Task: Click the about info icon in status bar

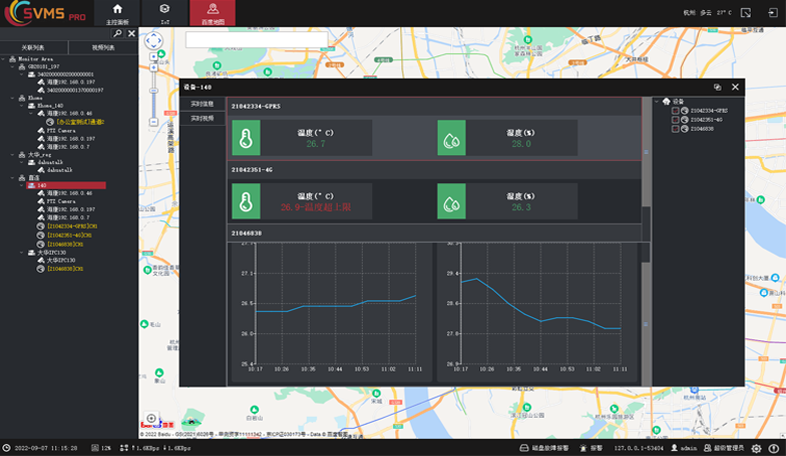Action: [773, 448]
